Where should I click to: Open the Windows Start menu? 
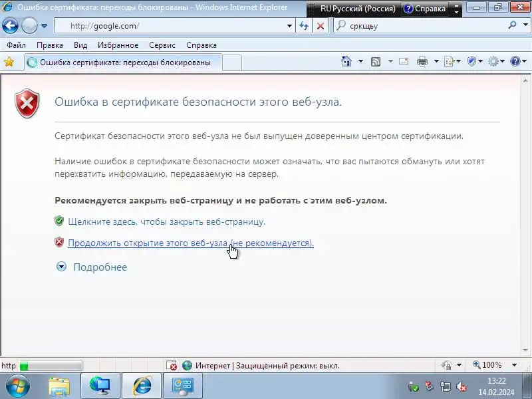[17, 386]
